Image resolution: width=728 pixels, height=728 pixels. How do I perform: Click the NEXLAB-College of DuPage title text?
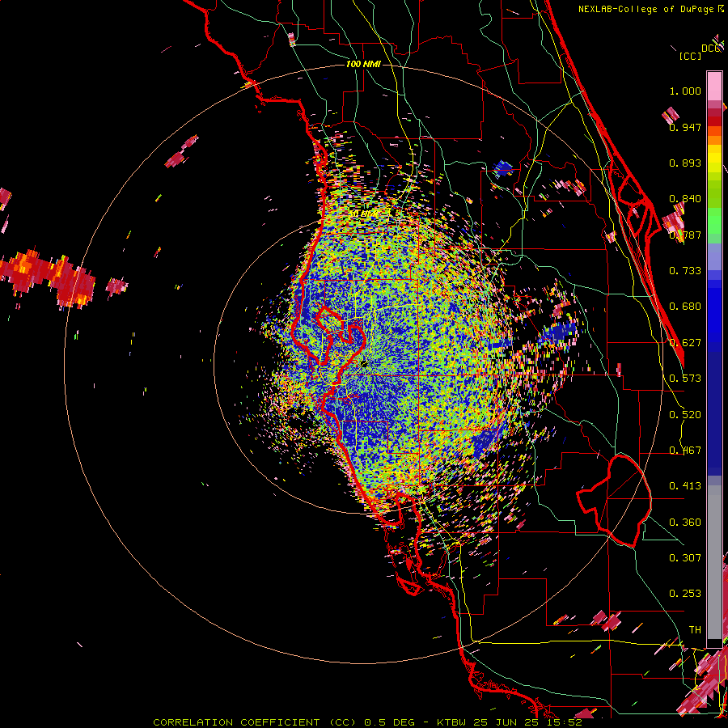tap(645, 9)
